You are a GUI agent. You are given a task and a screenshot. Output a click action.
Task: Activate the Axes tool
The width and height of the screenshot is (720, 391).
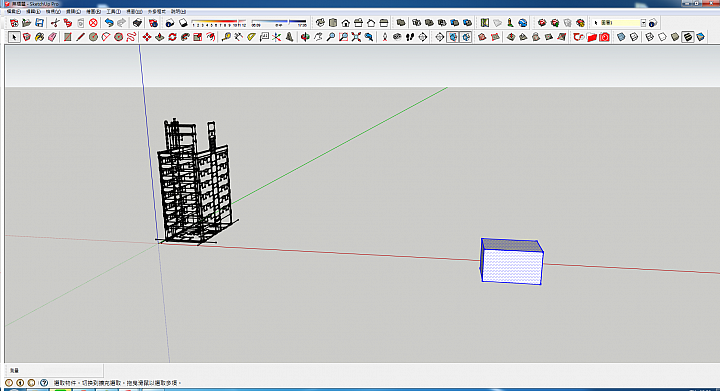(276, 37)
